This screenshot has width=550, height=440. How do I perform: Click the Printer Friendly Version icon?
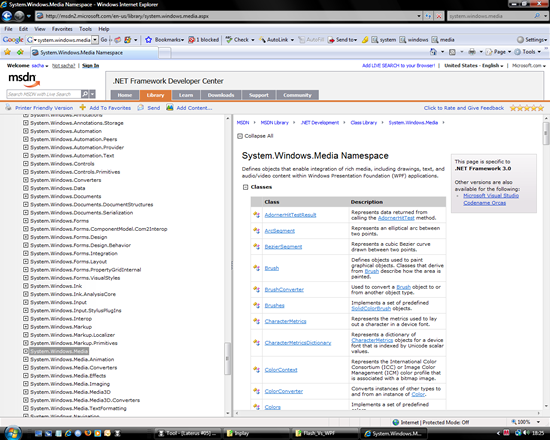click(x=8, y=108)
